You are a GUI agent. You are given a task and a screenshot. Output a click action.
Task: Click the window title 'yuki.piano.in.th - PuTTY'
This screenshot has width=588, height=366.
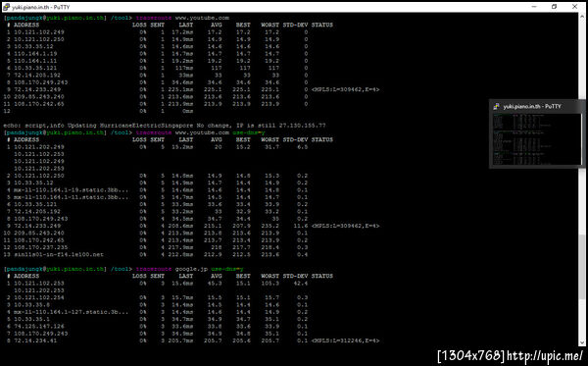[x=40, y=7]
